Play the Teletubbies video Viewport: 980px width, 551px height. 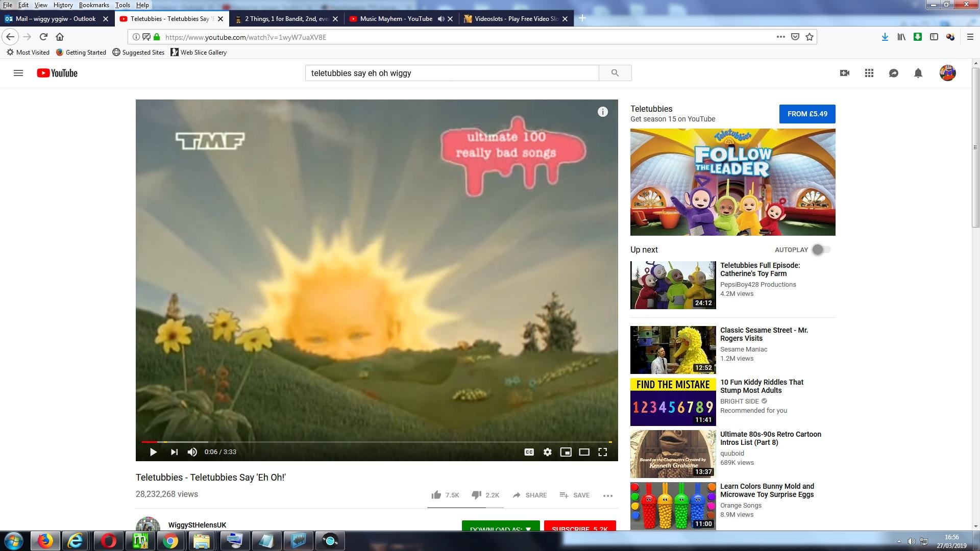153,452
